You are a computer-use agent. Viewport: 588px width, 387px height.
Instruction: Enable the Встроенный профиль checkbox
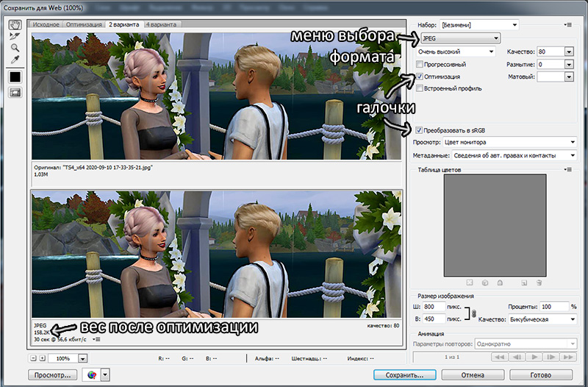[420, 88]
